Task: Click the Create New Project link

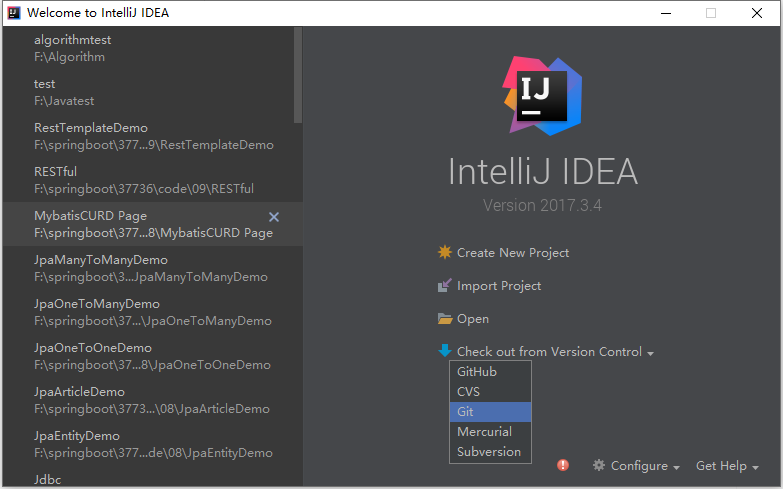Action: tap(513, 253)
